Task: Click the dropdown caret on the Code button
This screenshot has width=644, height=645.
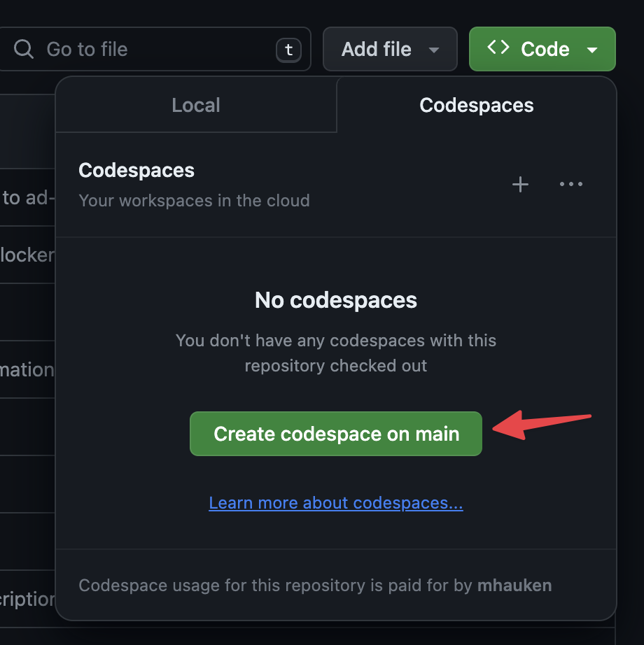Action: coord(592,49)
